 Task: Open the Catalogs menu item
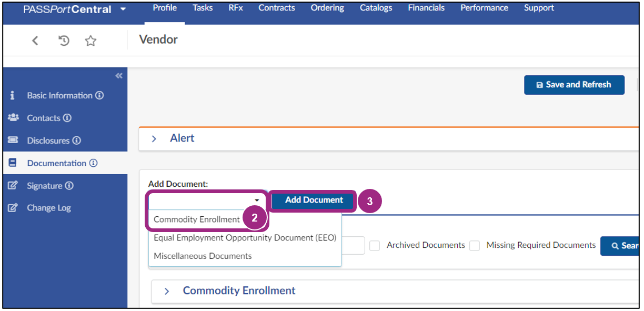pos(376,7)
